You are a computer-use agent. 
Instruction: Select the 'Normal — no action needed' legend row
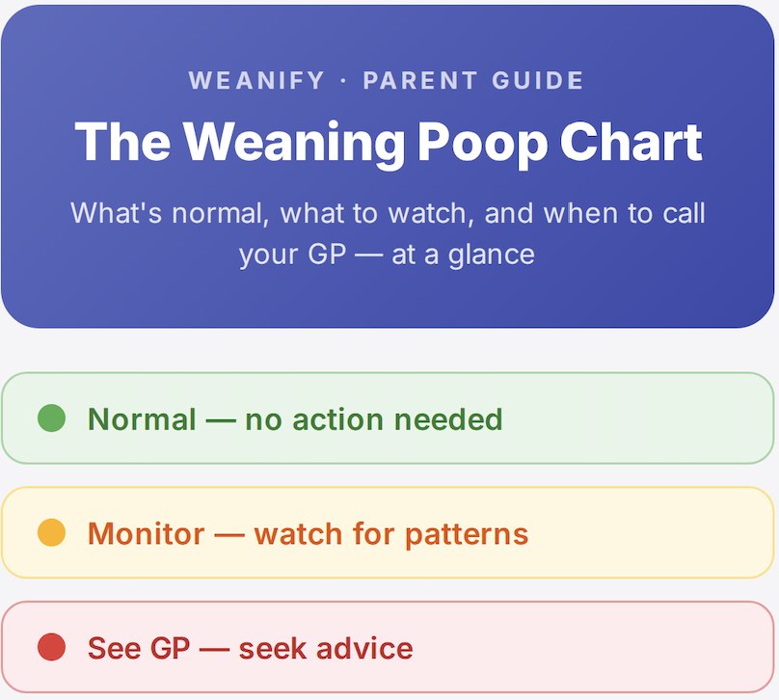[388, 418]
